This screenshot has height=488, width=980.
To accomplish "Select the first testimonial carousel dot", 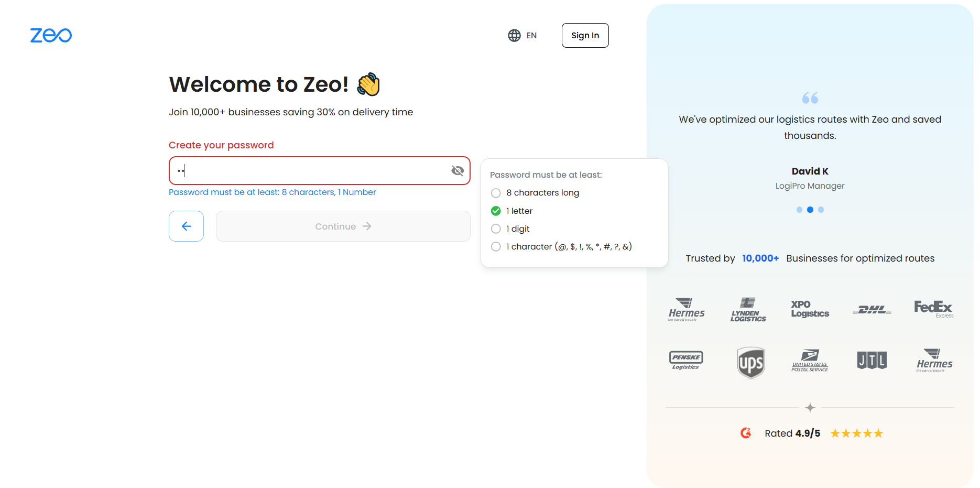I will (x=799, y=210).
